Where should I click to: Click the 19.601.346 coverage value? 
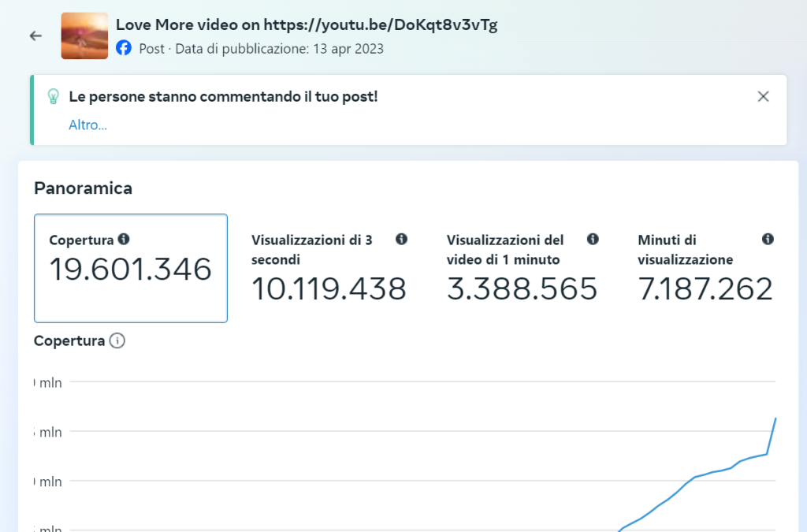(131, 270)
